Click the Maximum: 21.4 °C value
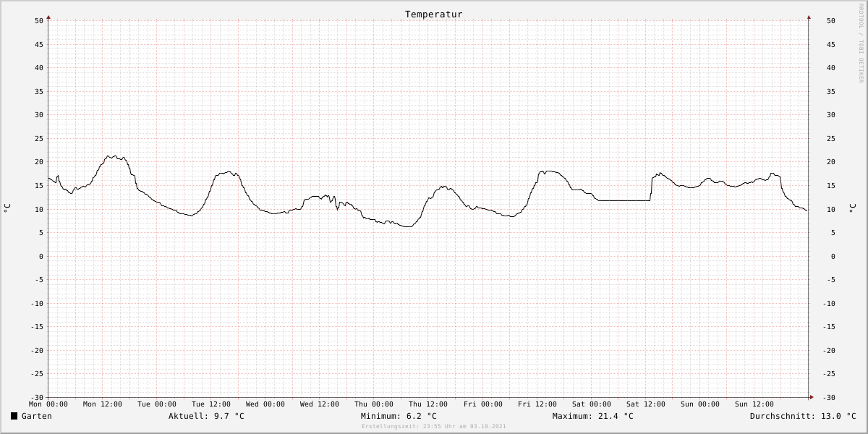 tap(592, 416)
